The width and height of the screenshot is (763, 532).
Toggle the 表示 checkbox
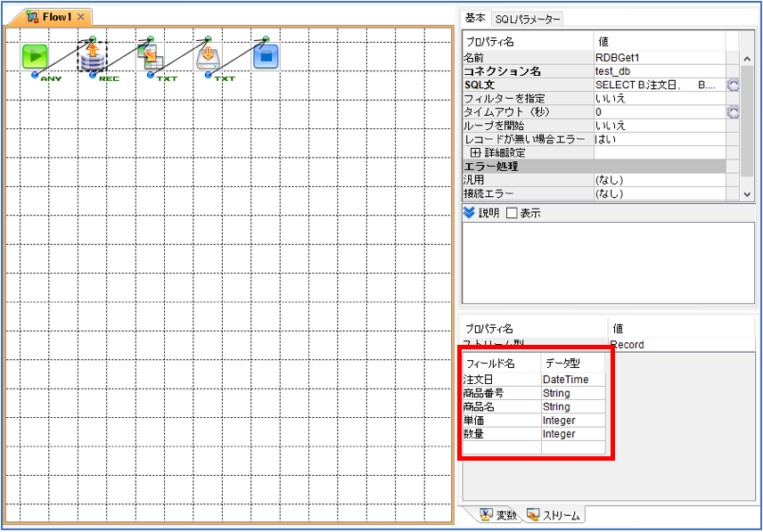[512, 213]
